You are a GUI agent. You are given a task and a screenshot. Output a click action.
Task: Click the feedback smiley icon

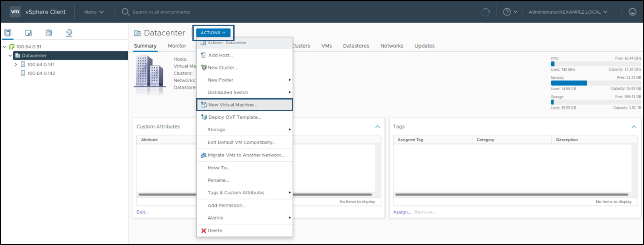[x=632, y=12]
